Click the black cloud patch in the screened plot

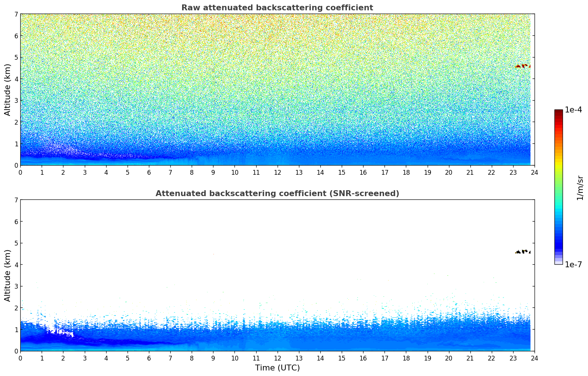click(x=523, y=252)
